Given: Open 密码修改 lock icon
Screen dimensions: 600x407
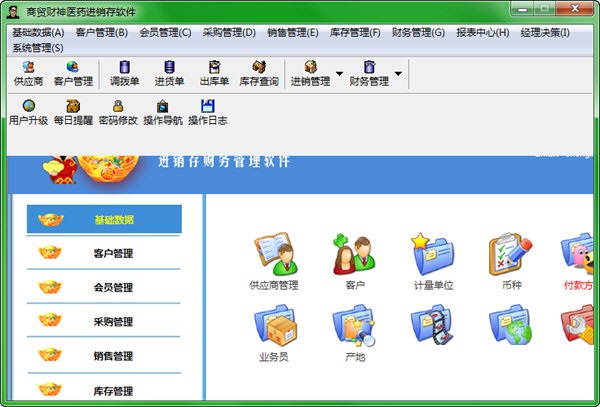Looking at the screenshot, I should [118, 106].
